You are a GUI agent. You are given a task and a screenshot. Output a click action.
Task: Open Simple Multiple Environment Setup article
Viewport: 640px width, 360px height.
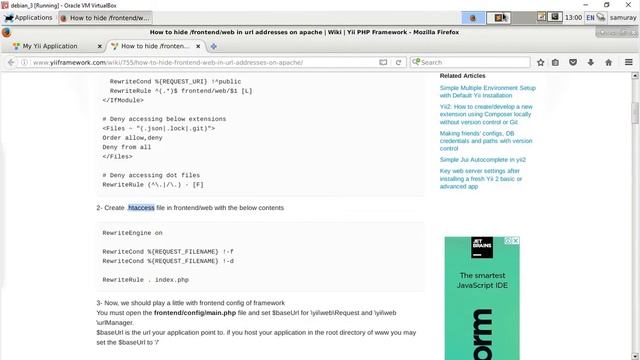pyautogui.click(x=487, y=91)
